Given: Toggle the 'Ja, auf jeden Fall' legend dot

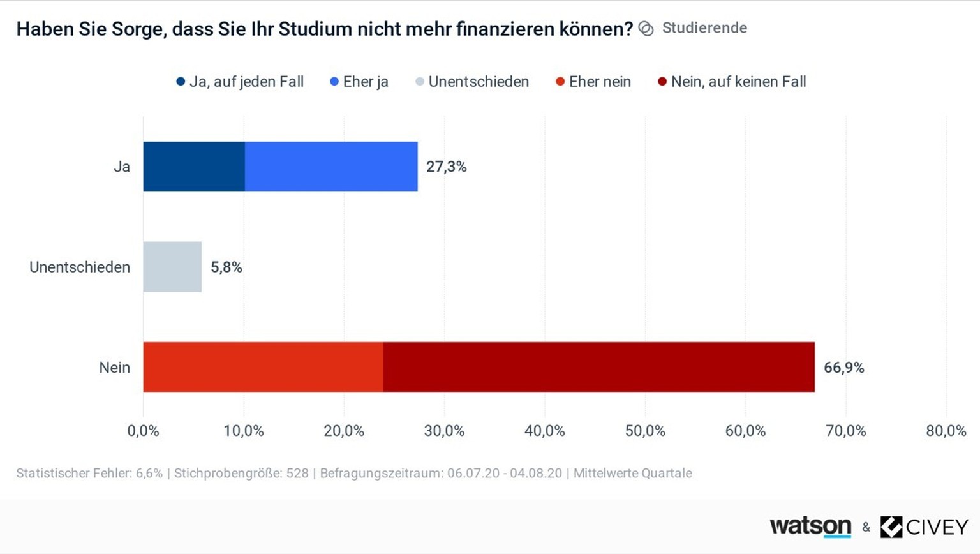Looking at the screenshot, I should click(181, 82).
